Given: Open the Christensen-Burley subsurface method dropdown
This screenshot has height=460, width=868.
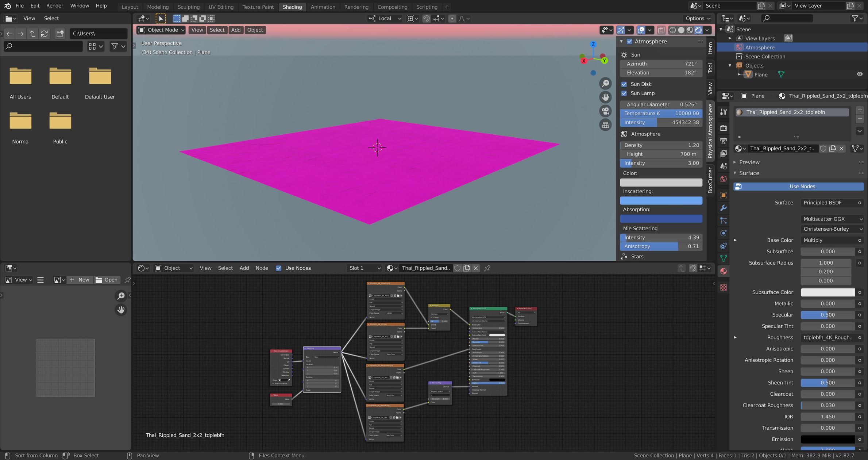Looking at the screenshot, I should point(832,229).
